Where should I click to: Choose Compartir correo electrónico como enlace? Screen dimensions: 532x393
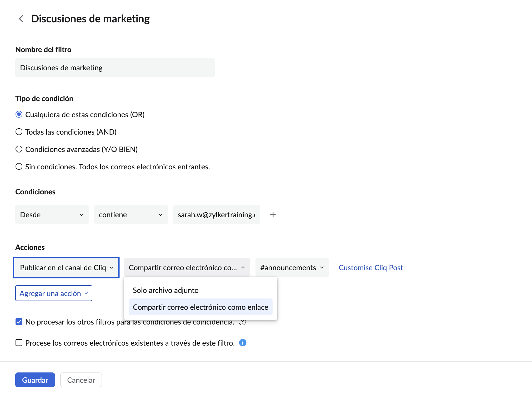pos(200,307)
